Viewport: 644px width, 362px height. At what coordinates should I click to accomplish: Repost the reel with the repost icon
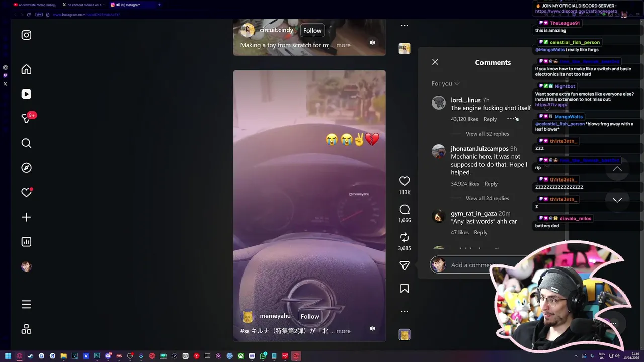click(405, 237)
